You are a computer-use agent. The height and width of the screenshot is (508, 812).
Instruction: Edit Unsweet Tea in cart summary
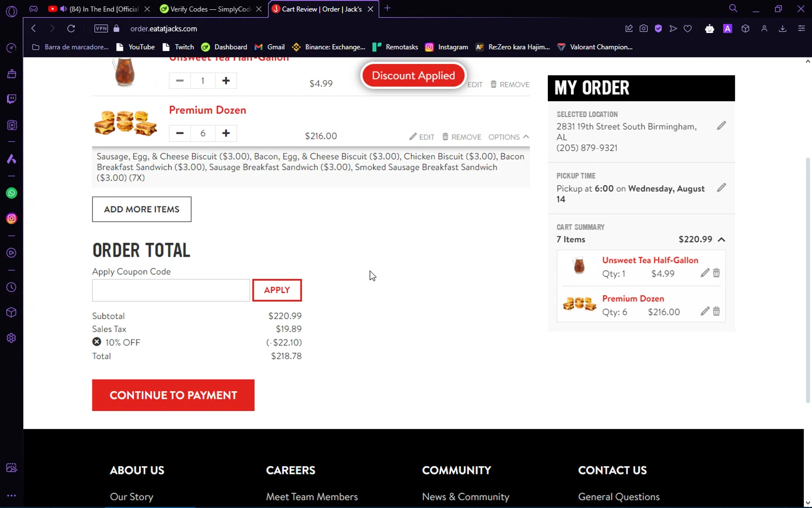705,273
